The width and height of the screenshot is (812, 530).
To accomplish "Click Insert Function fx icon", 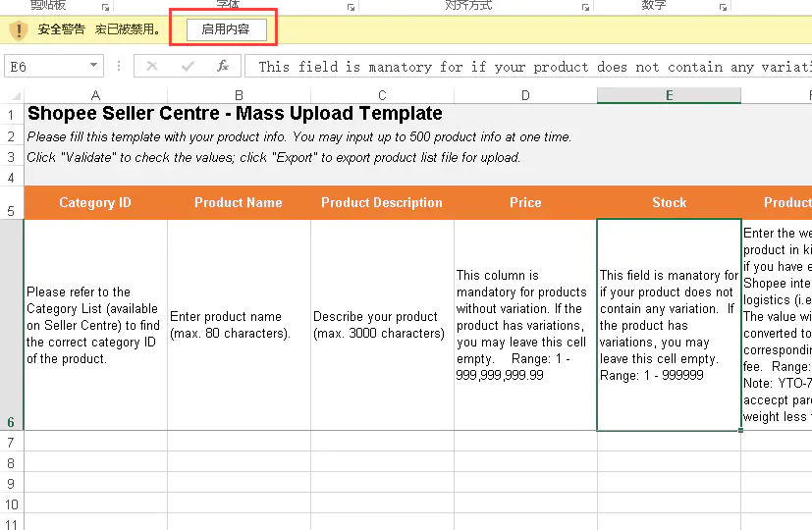I will pos(223,67).
